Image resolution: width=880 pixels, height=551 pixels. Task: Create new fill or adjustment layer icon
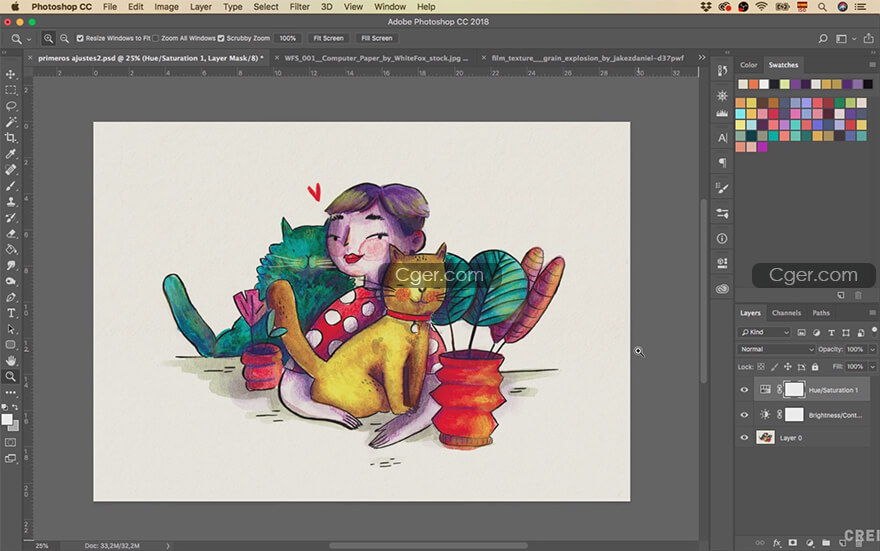[x=809, y=543]
